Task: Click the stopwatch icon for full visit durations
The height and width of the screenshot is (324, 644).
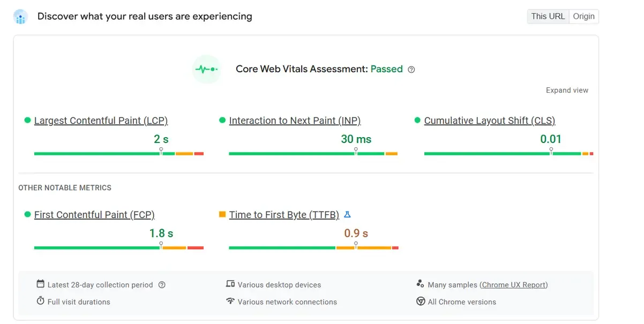Action: pyautogui.click(x=40, y=302)
